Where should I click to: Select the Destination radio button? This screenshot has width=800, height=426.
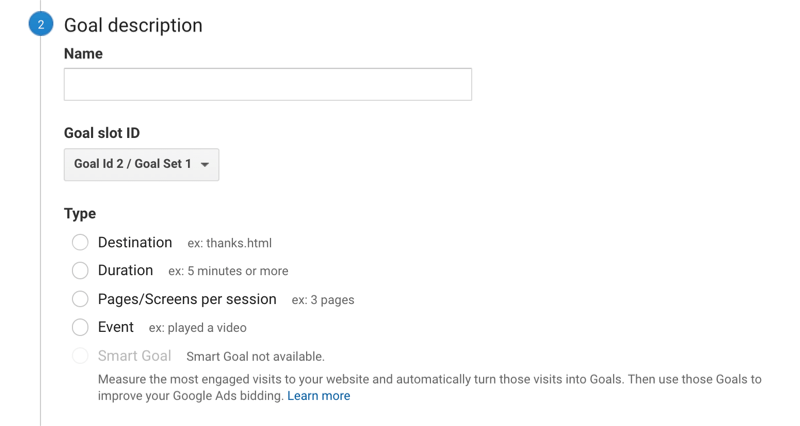click(80, 242)
